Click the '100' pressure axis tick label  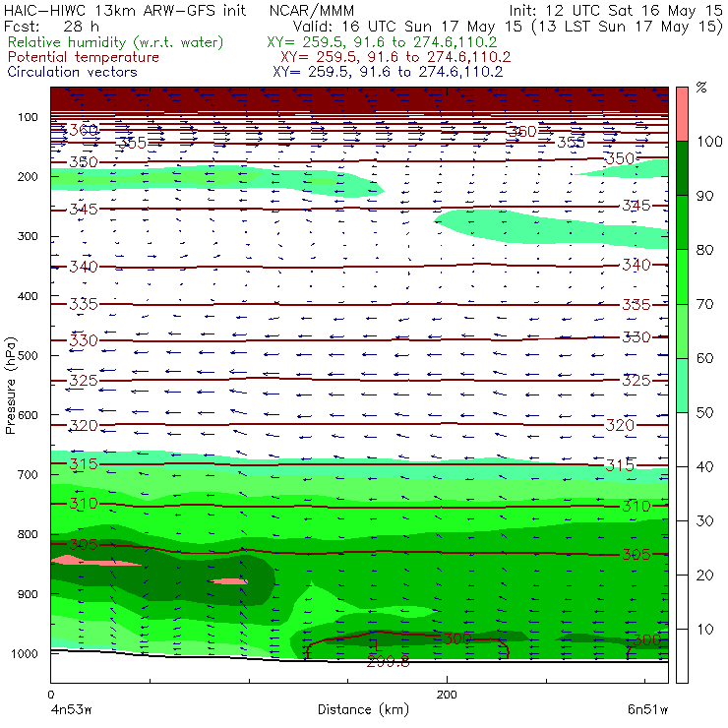28,117
